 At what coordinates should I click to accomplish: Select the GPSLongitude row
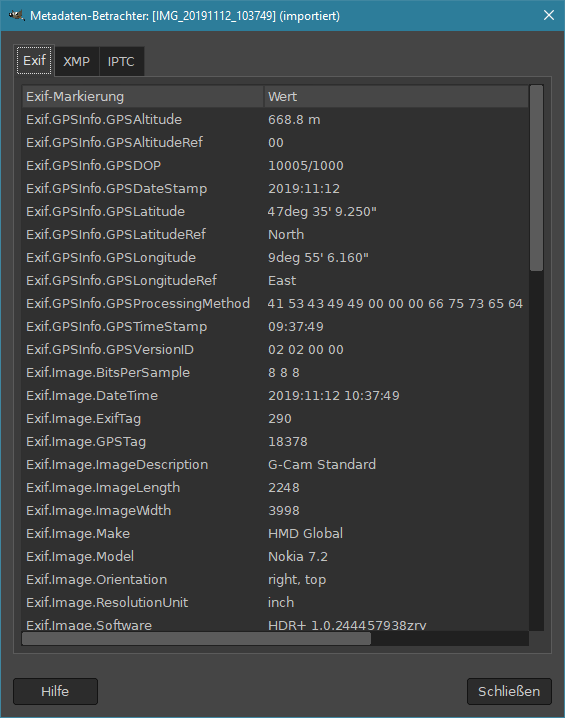(275, 257)
